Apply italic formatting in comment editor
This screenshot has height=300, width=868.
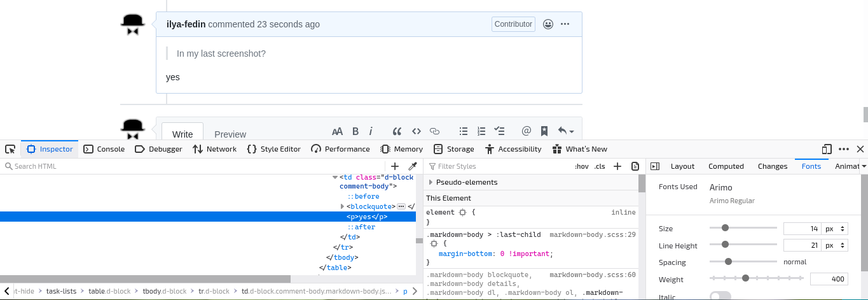point(371,131)
